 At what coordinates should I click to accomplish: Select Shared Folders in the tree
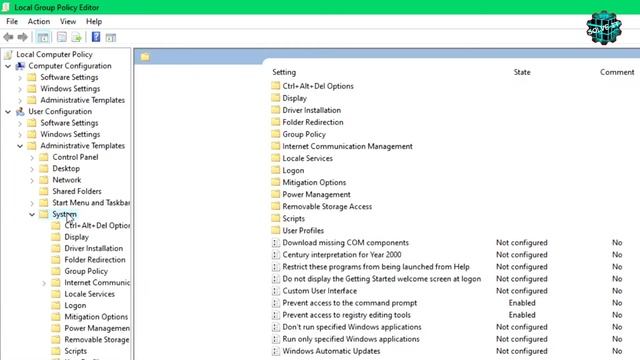(x=77, y=191)
